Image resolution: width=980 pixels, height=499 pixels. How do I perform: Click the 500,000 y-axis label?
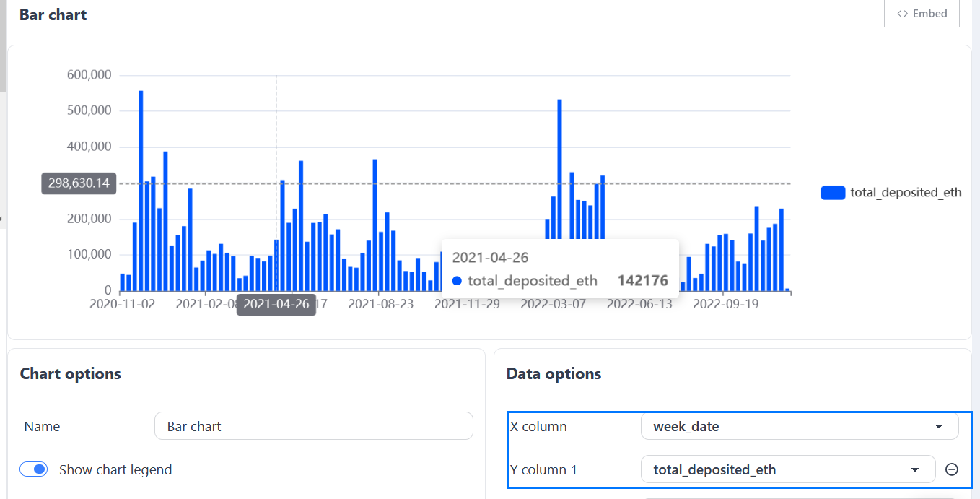coord(89,110)
